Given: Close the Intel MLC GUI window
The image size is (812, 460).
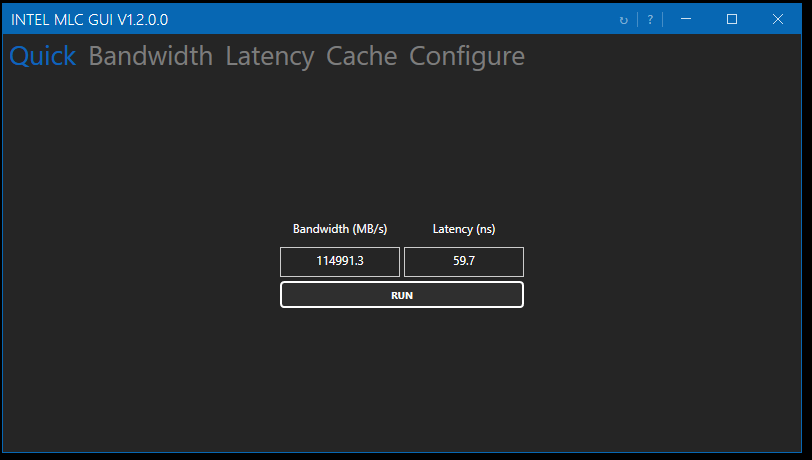Looking at the screenshot, I should [777, 19].
